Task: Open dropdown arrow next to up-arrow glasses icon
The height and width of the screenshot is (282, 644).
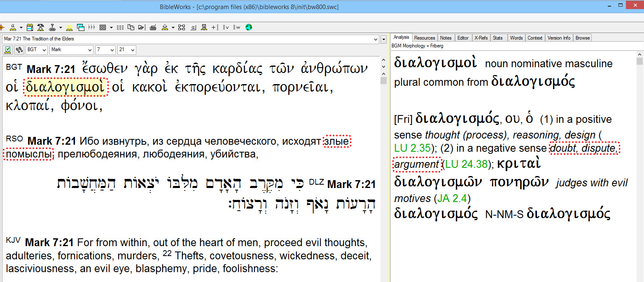Action: point(173,27)
